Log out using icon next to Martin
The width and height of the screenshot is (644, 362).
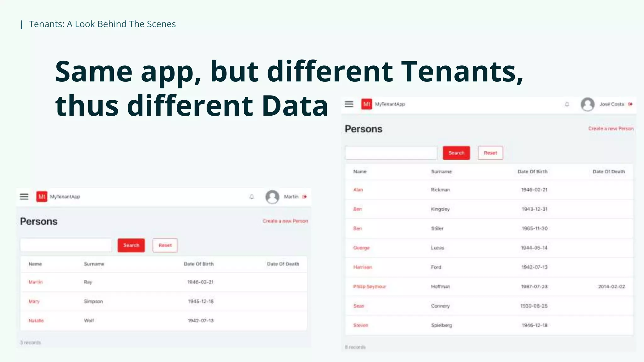(x=304, y=197)
